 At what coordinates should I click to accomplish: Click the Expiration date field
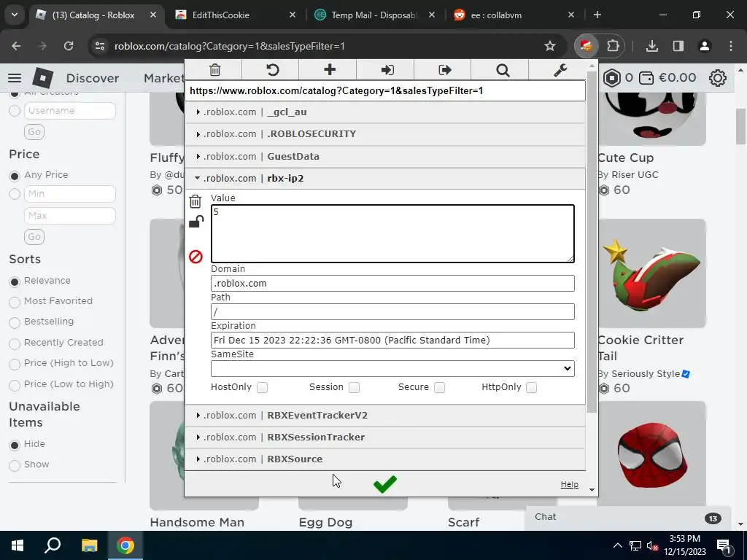click(x=392, y=340)
